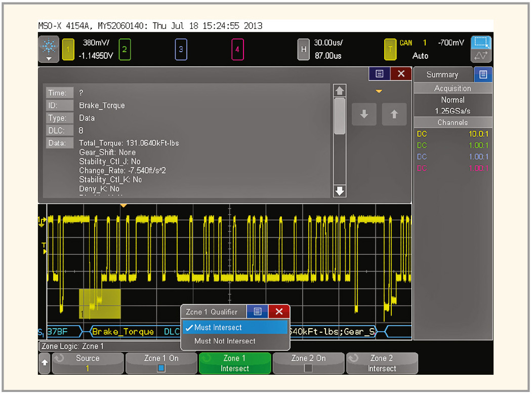Open horizontal H timebase settings
This screenshot has height=394, width=532.
(304, 49)
